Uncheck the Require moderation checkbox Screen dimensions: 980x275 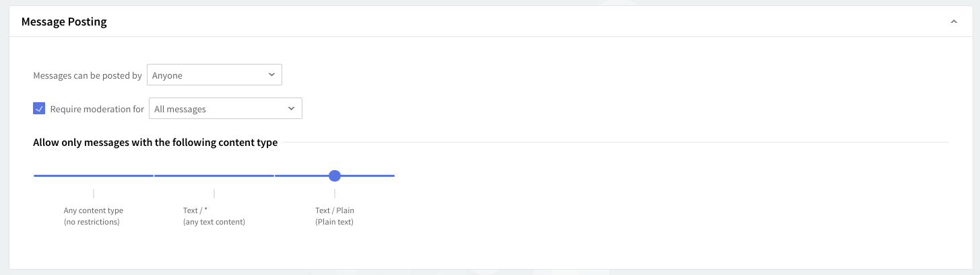(x=39, y=108)
